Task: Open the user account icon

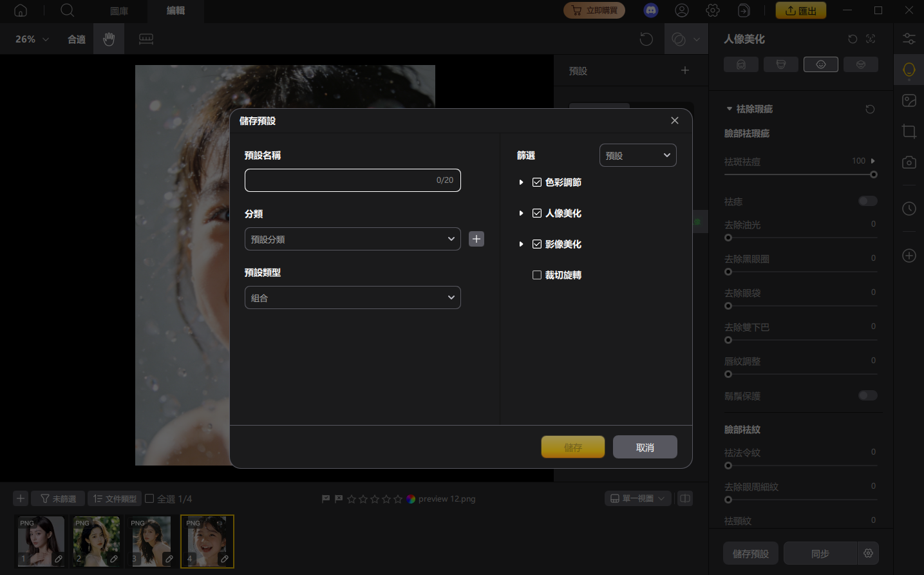Action: click(682, 10)
